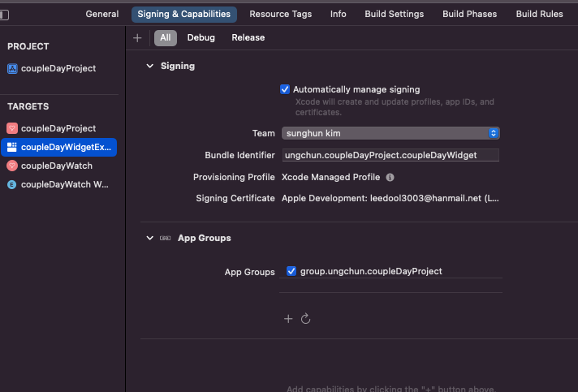Show info for Xcode Managed Profile
The image size is (578, 392).
click(x=390, y=177)
